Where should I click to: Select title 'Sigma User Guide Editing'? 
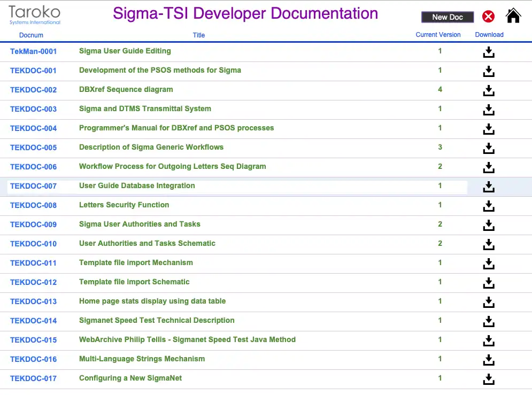click(125, 51)
